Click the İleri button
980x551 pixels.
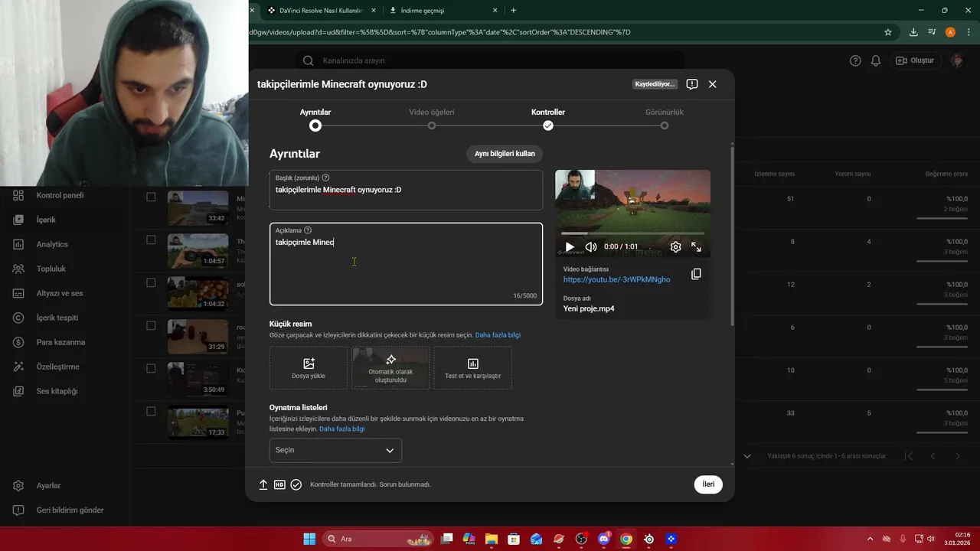[708, 484]
